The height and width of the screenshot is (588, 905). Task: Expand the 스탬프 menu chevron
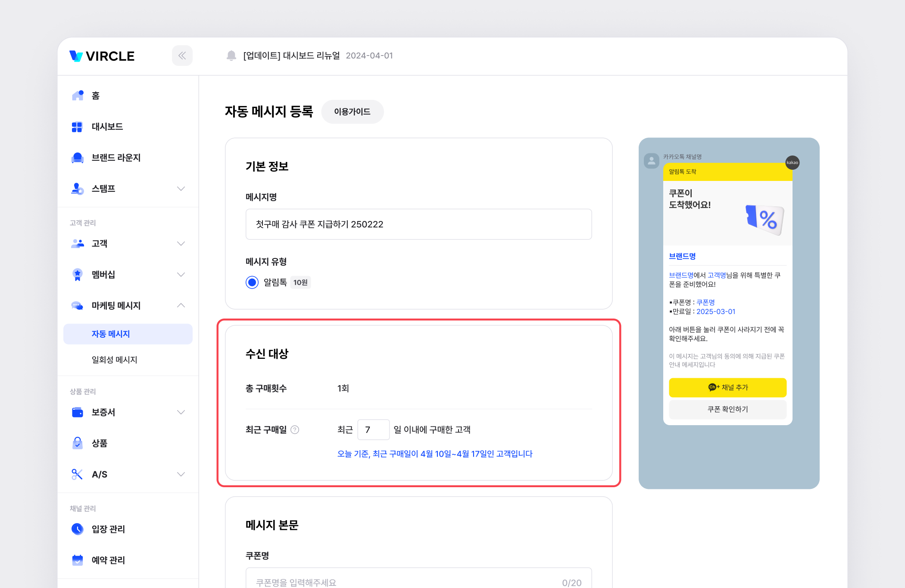181,189
